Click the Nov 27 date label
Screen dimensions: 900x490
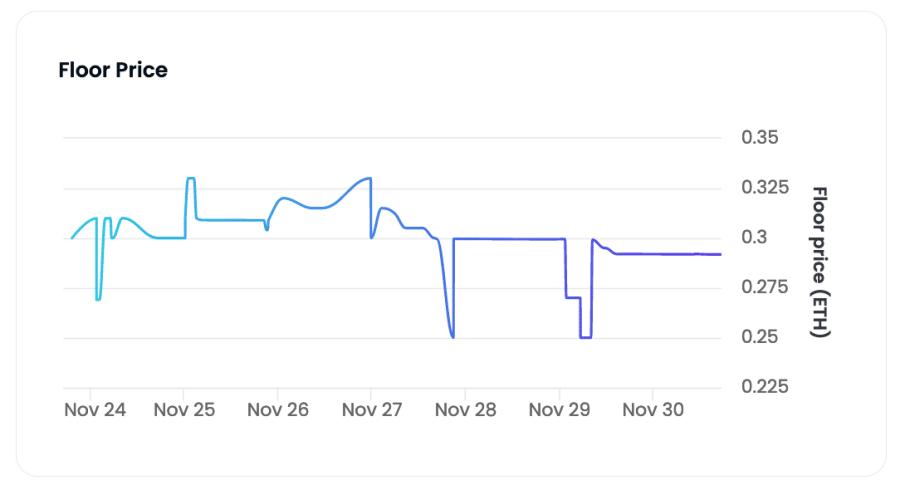coord(372,410)
